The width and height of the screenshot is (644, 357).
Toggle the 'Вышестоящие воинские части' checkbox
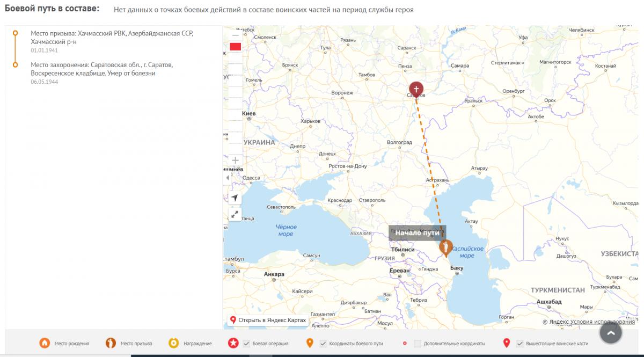(x=519, y=344)
